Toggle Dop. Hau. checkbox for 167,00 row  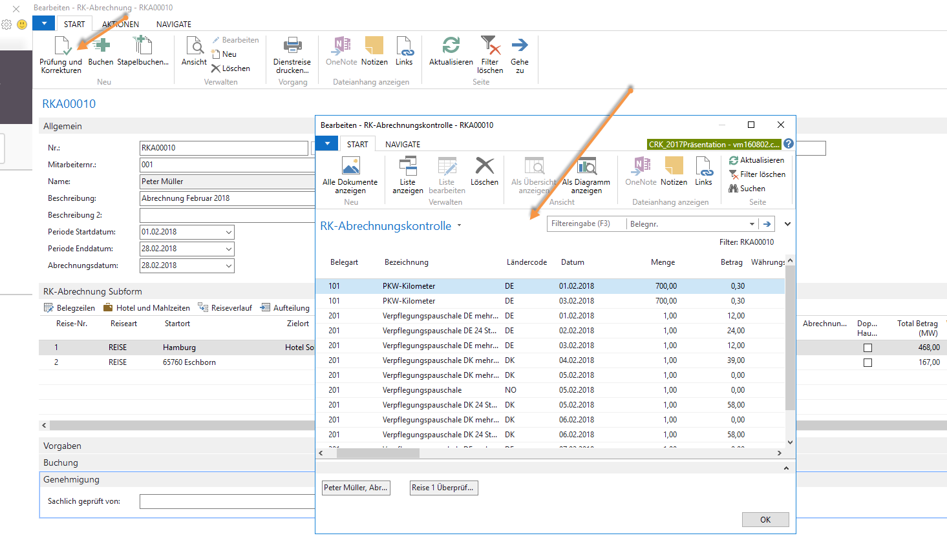coord(867,362)
